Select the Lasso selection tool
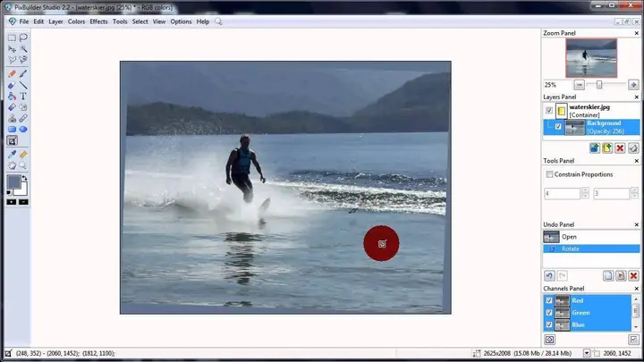Screen dimensions: 644x362 23,38
